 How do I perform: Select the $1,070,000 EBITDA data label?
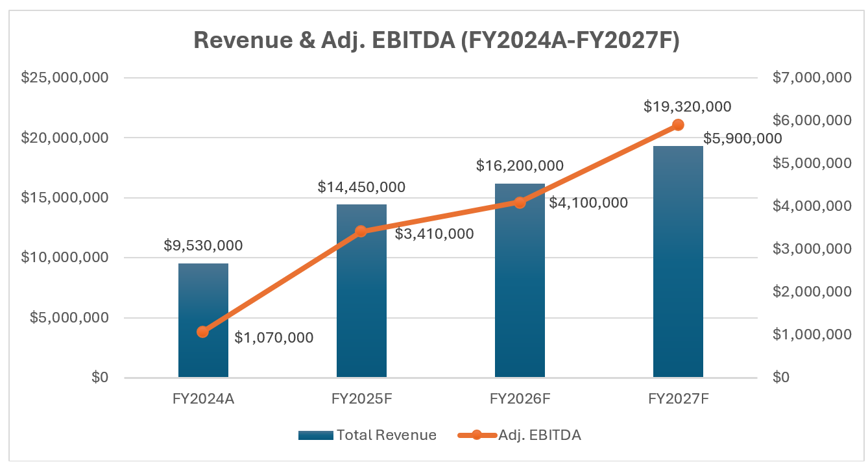click(274, 337)
